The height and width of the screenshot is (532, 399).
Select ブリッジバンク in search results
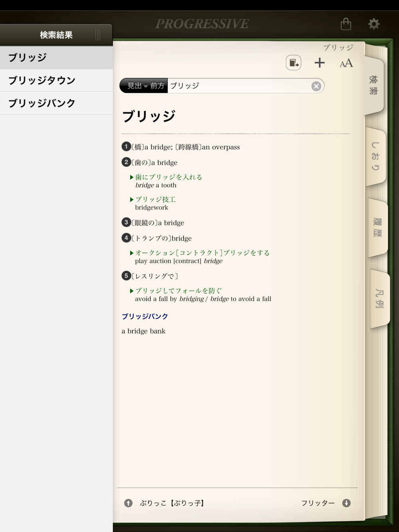(x=56, y=103)
